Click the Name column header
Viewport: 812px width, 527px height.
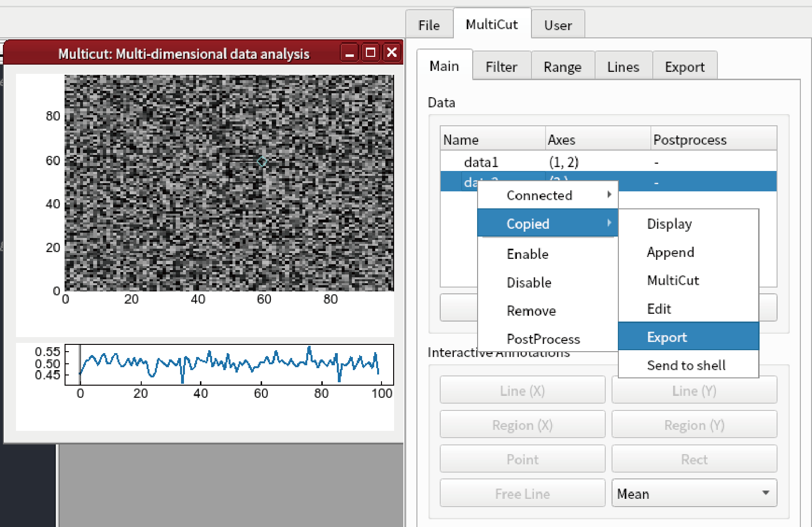[x=493, y=139]
